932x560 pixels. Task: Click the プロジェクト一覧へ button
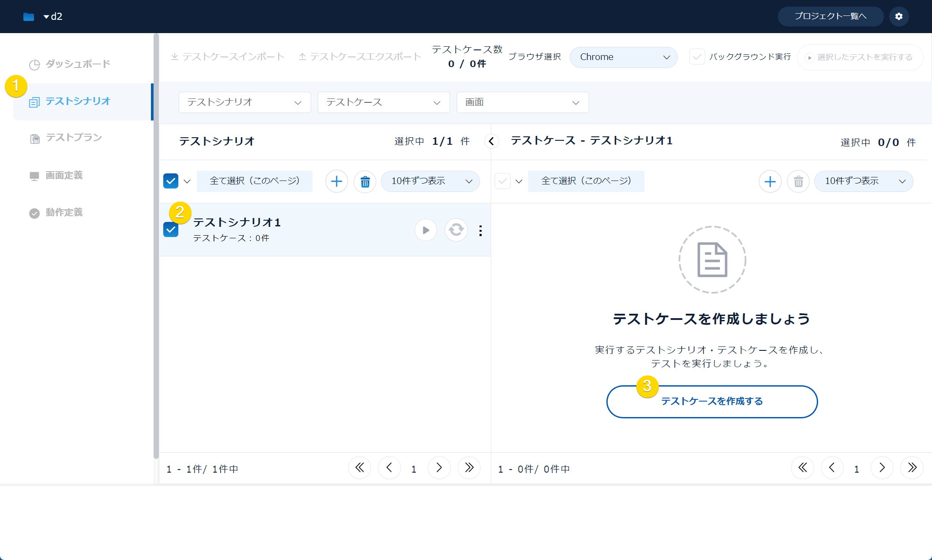coord(830,16)
